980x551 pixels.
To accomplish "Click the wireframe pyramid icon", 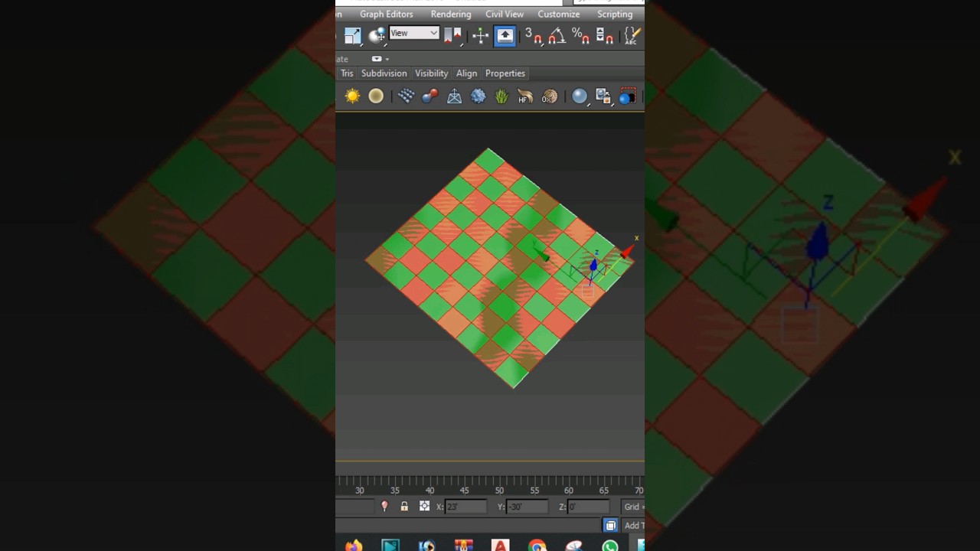I will (x=454, y=96).
